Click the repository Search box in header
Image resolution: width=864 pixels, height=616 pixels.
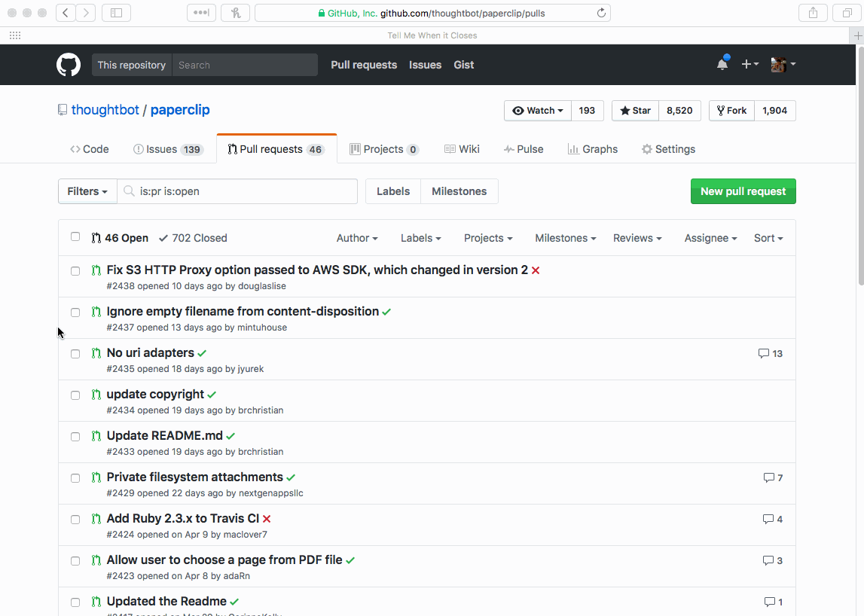245,65
